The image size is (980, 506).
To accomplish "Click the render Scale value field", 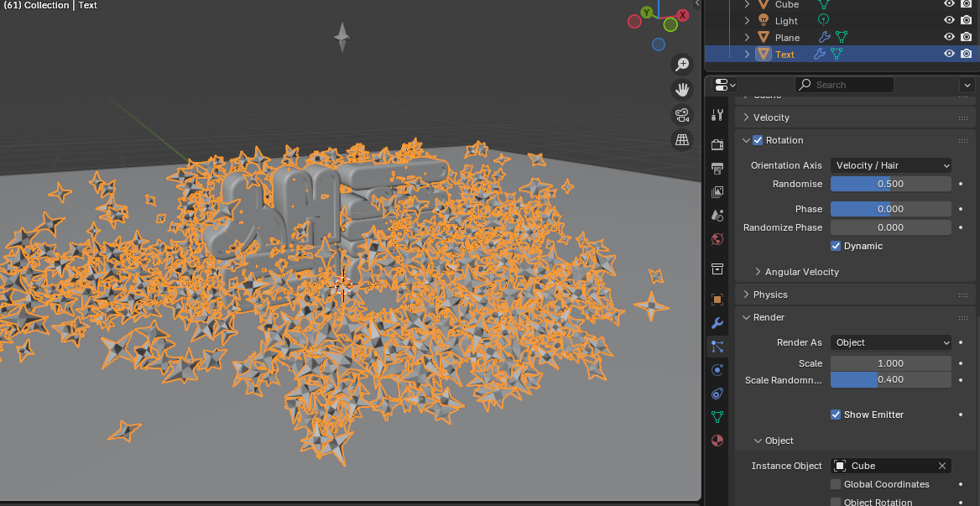I will coord(890,363).
